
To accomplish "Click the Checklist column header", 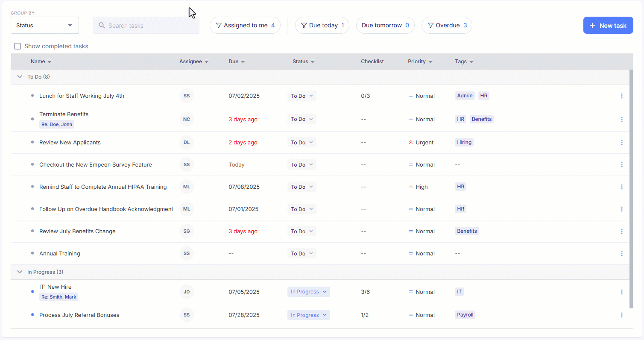I will pos(372,62).
